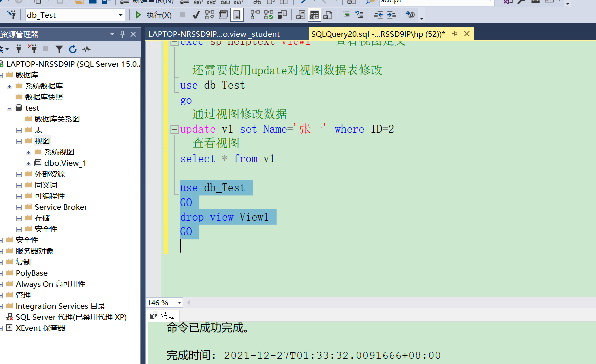Click disconnect plug icon with red X
The width and height of the screenshot is (596, 364).
tap(32, 49)
